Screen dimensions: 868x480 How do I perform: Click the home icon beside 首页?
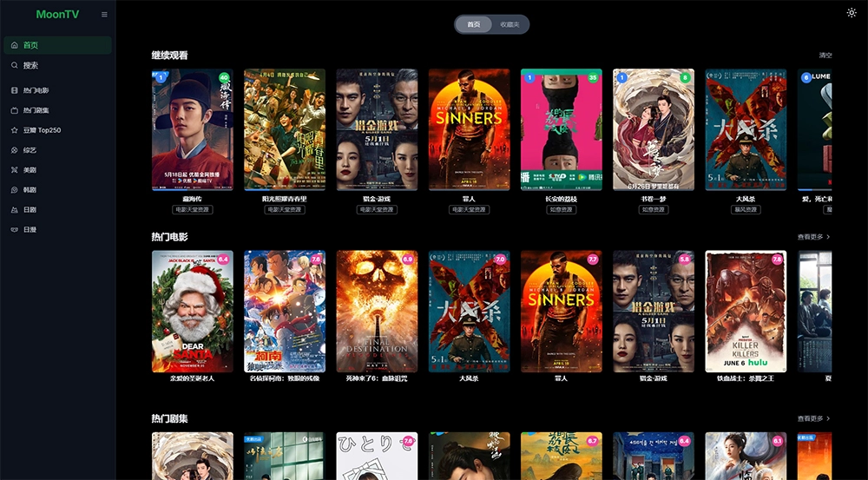click(15, 45)
